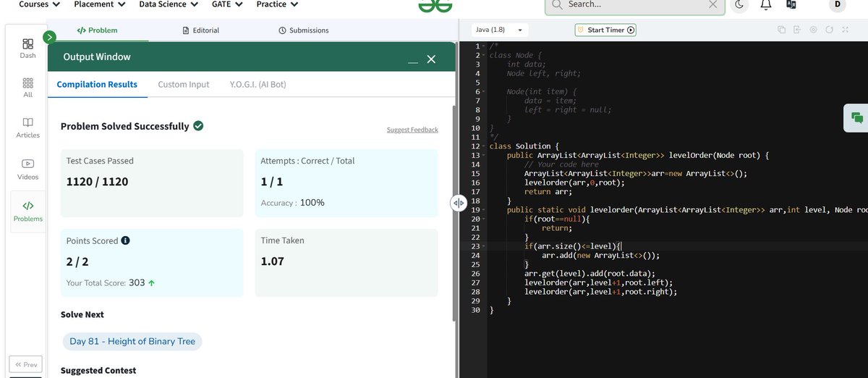Click line 'arr.get(level).add(root.data);'
The height and width of the screenshot is (378, 868).
tap(590, 274)
